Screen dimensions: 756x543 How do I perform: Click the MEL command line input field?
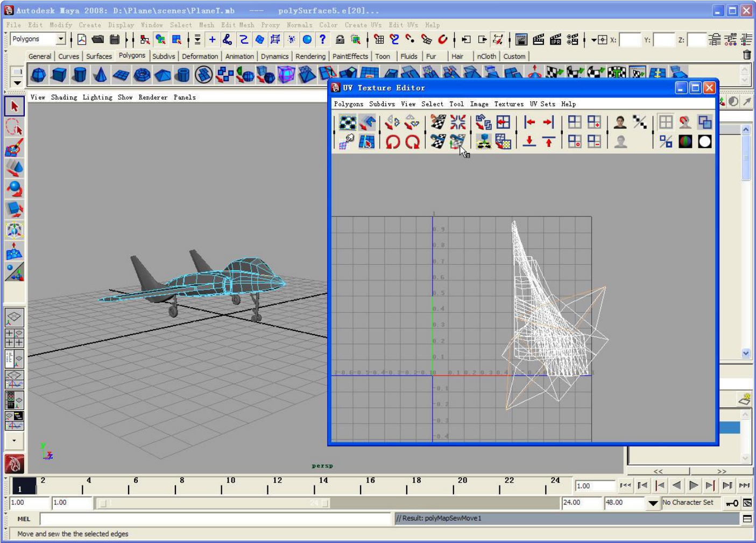[x=216, y=519]
